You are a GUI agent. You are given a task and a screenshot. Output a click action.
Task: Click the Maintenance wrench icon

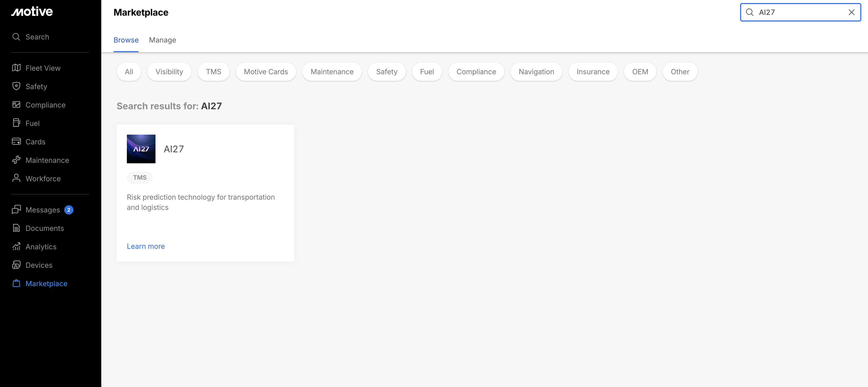(16, 160)
